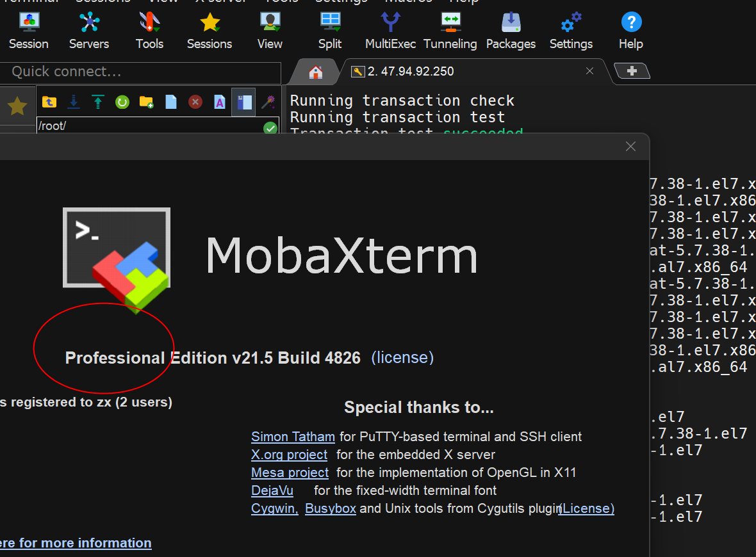Click the magic wand icon in SFTP toolbar

click(x=268, y=102)
